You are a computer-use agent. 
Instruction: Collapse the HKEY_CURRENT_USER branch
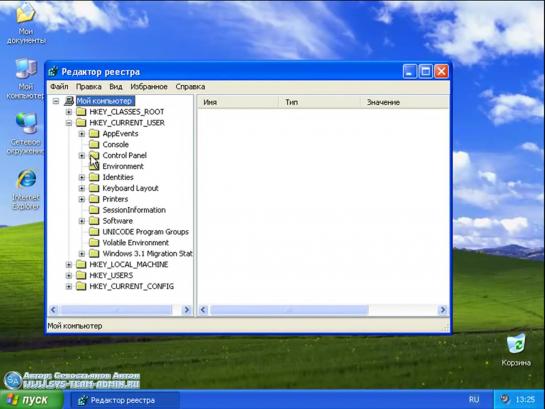(69, 123)
